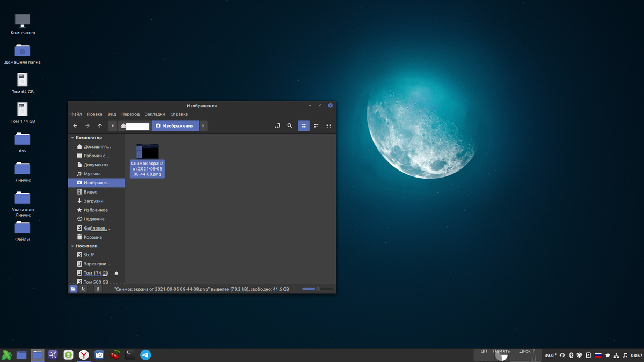644x362 pixels.
Task: Toggle the location entry mode icon
Action: (x=277, y=125)
